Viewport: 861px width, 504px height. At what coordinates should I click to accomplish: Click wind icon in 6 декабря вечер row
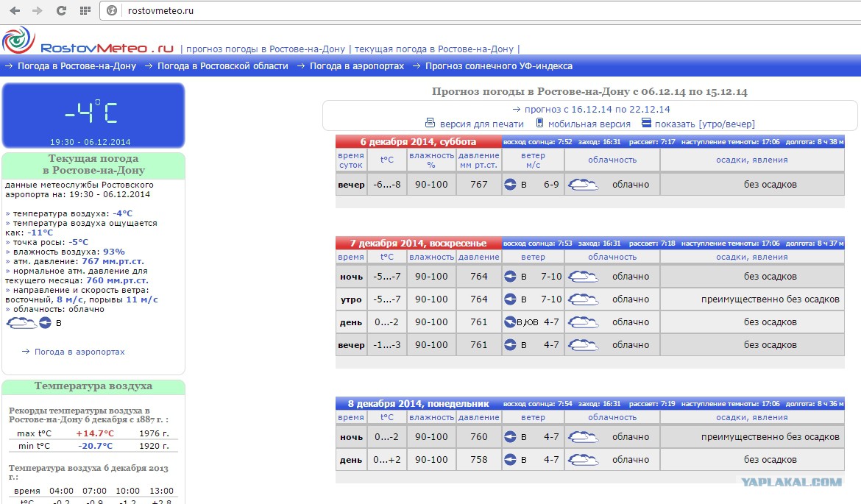(x=510, y=185)
